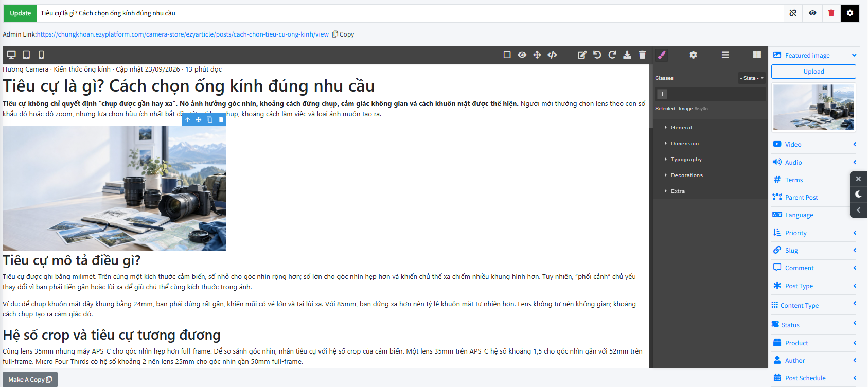The width and height of the screenshot is (868, 387).
Task: Open the State dropdown
Action: coord(752,78)
